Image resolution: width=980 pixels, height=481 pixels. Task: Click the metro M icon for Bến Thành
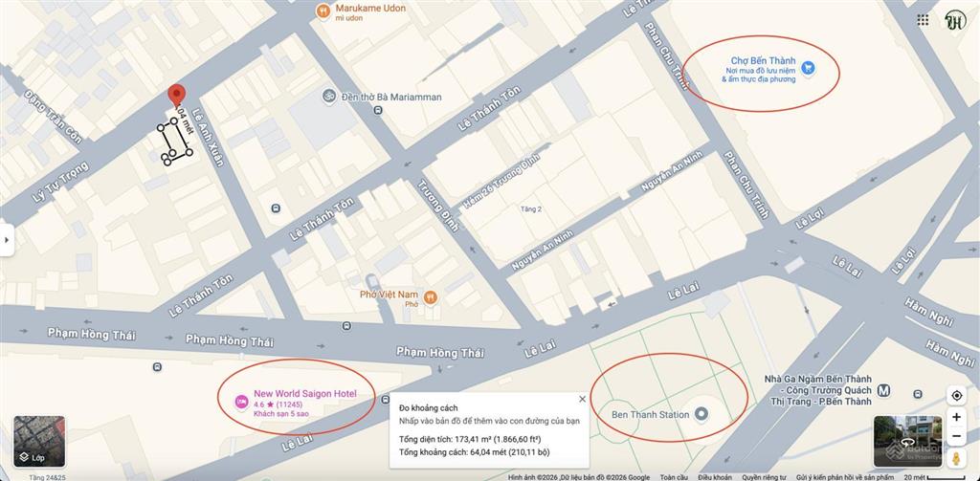(883, 390)
